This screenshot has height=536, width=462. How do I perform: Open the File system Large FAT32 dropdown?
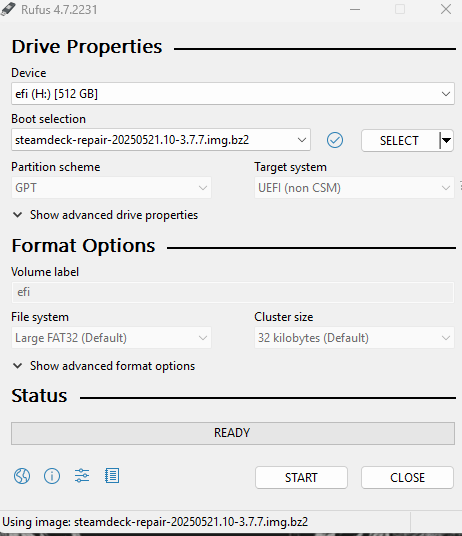tap(111, 338)
